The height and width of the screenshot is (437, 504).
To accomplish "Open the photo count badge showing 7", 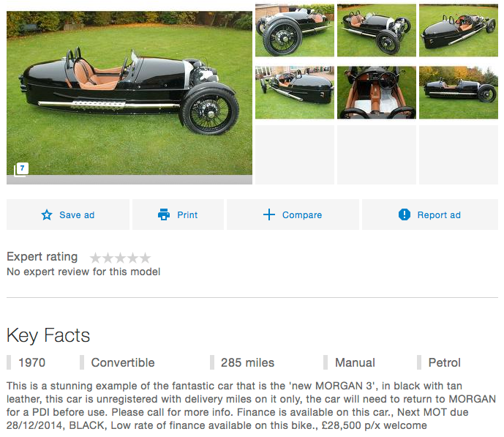I will [x=21, y=169].
